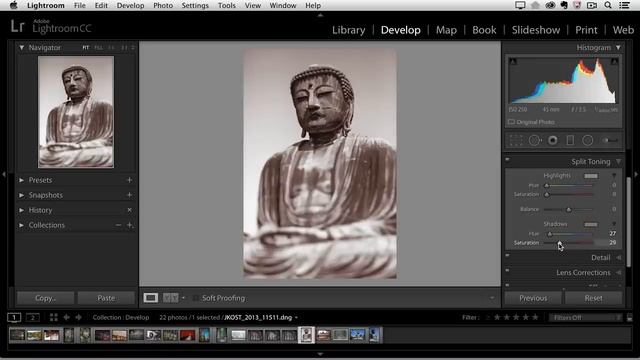This screenshot has width=640, height=360.
Task: Toggle highlight clipping indicator in histogram
Action: (x=614, y=62)
